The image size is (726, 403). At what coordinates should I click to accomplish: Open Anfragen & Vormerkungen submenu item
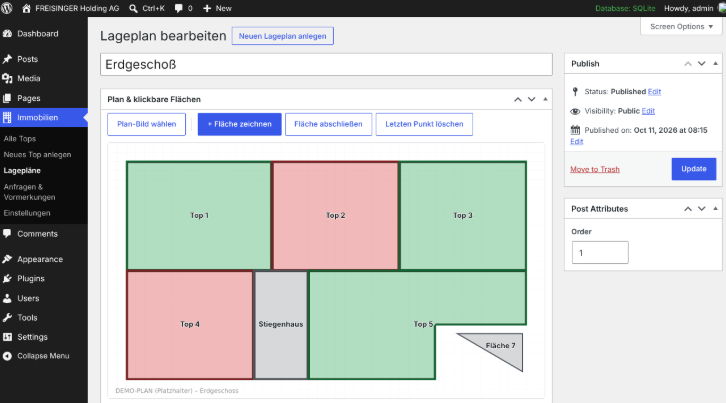29,192
